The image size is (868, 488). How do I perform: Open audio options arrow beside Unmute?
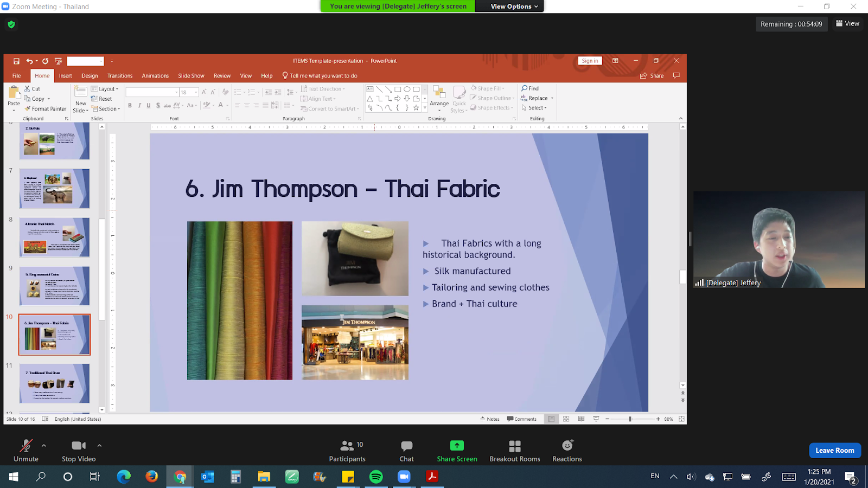44,446
